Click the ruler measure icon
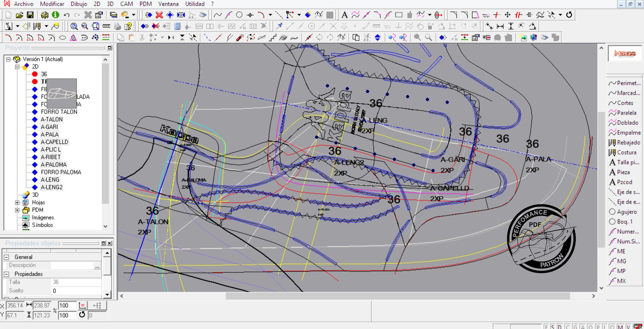 point(106,26)
